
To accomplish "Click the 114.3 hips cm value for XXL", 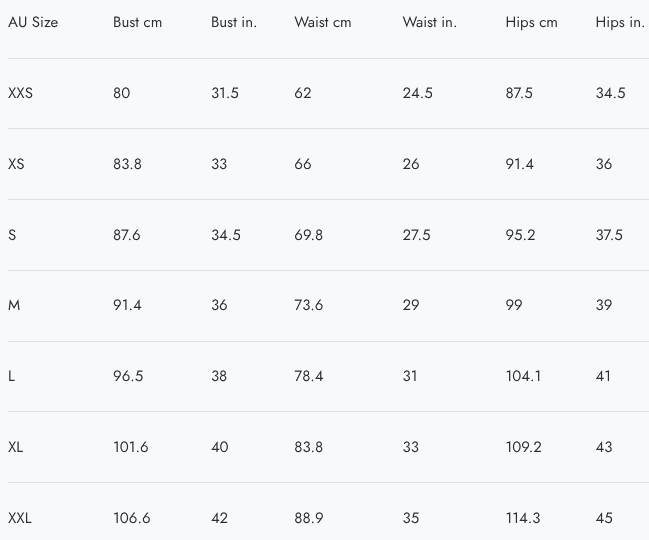I will (523, 518).
